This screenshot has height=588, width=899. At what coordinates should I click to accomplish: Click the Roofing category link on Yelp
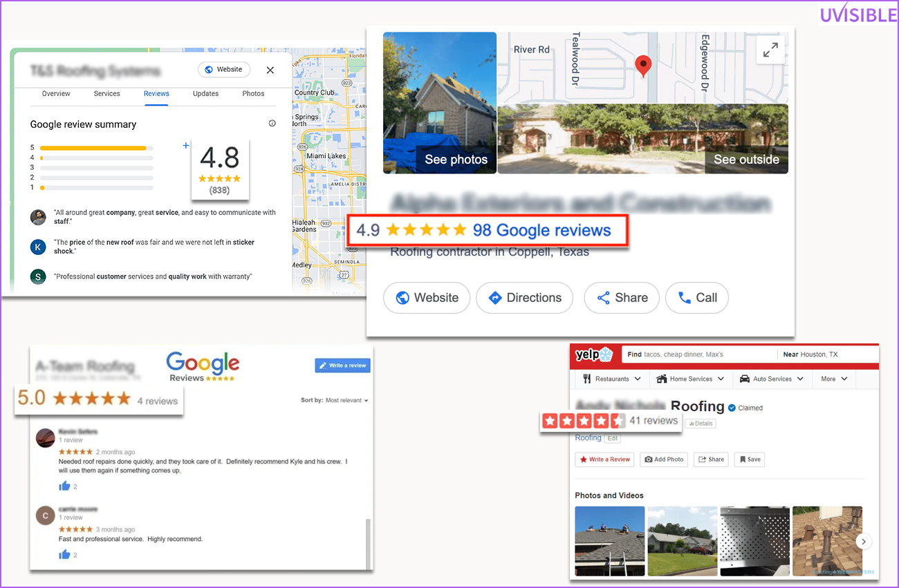(588, 438)
